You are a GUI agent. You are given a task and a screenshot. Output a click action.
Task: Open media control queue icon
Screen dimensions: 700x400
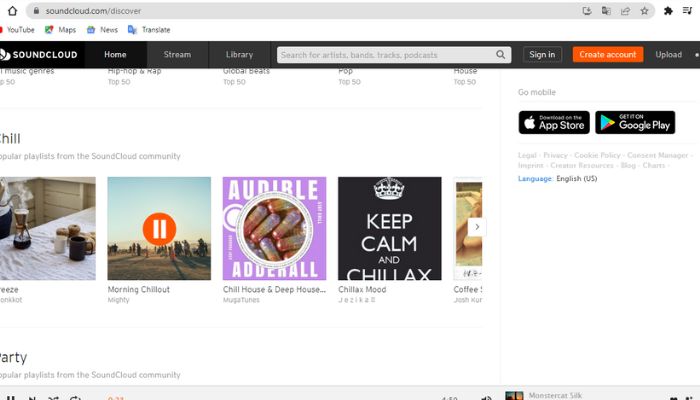pos(687,11)
